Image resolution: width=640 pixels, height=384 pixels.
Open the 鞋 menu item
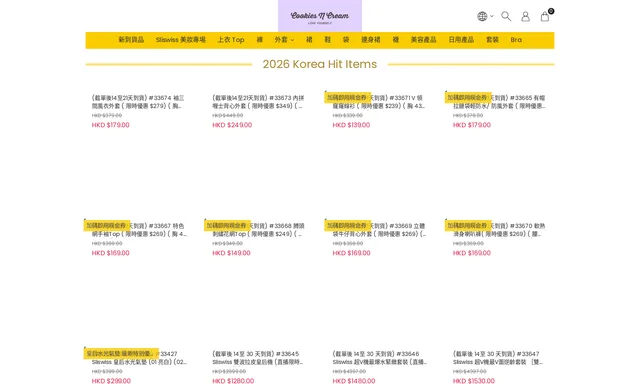click(327, 40)
